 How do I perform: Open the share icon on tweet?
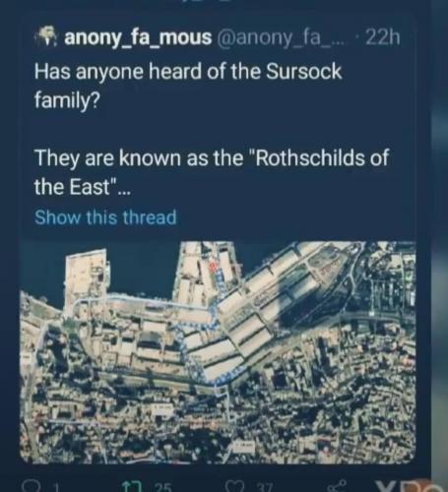click(337, 486)
